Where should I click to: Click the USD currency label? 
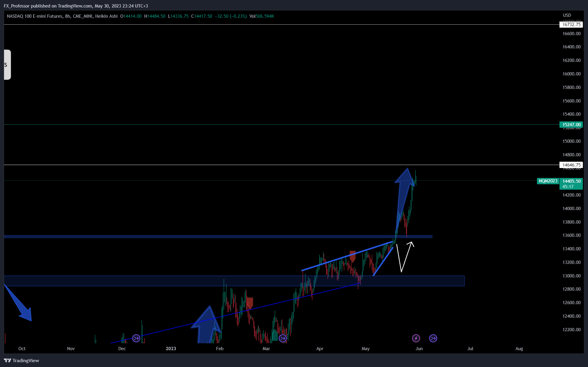tap(567, 15)
